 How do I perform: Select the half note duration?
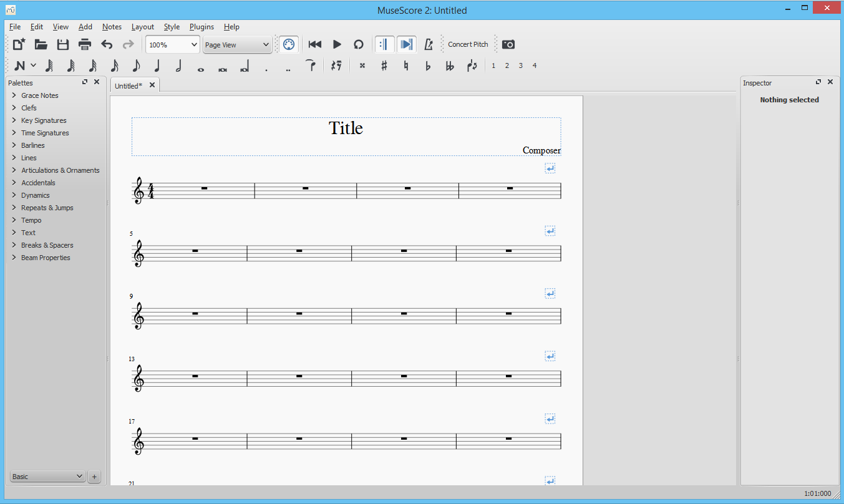[x=179, y=65]
